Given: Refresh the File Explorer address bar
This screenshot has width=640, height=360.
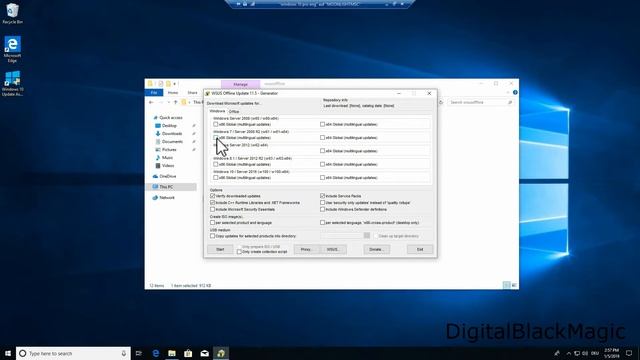Looking at the screenshot, I should pos(441,102).
